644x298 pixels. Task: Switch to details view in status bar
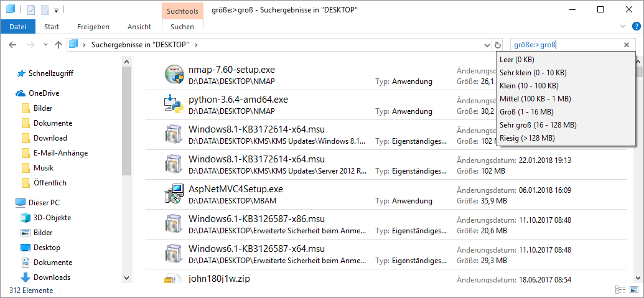click(x=620, y=290)
